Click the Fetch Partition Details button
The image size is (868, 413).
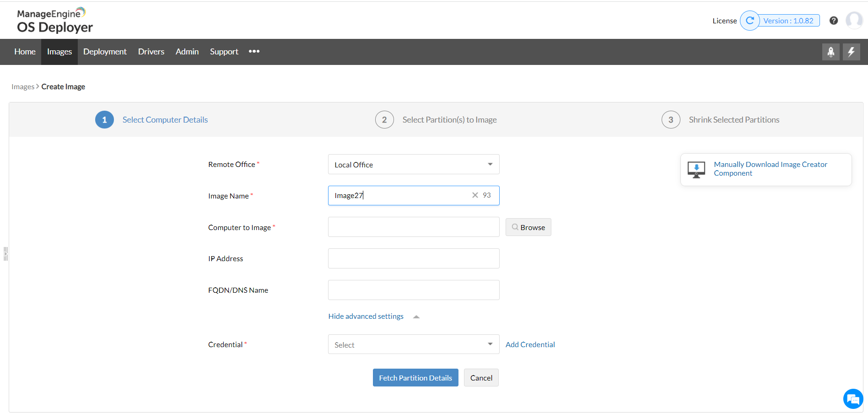pos(415,378)
